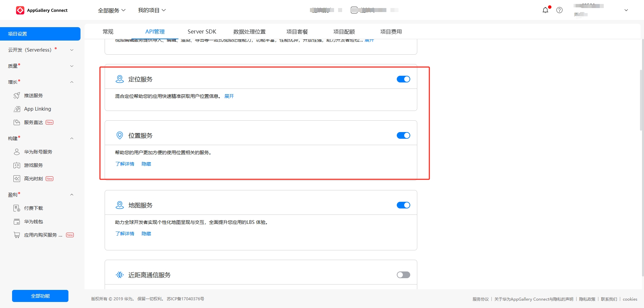Click the 位置服务 pin icon
Screen dimensions: 644x308
point(120,135)
